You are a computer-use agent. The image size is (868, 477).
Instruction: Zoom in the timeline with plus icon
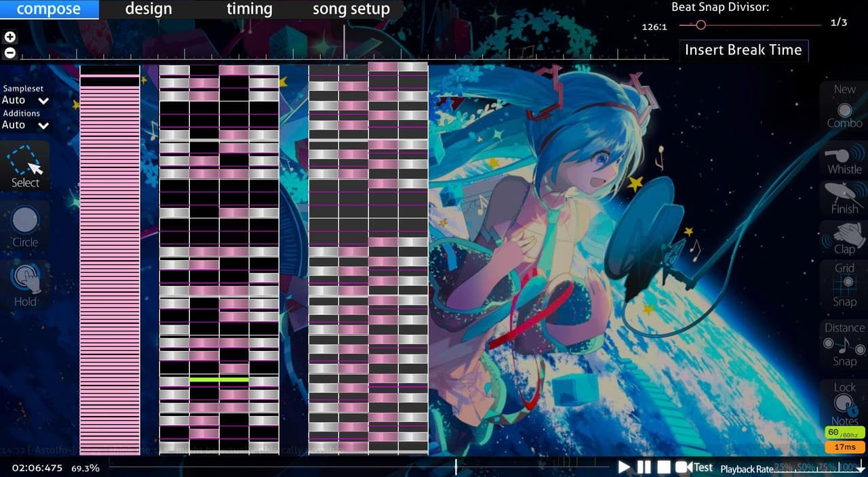click(x=9, y=38)
